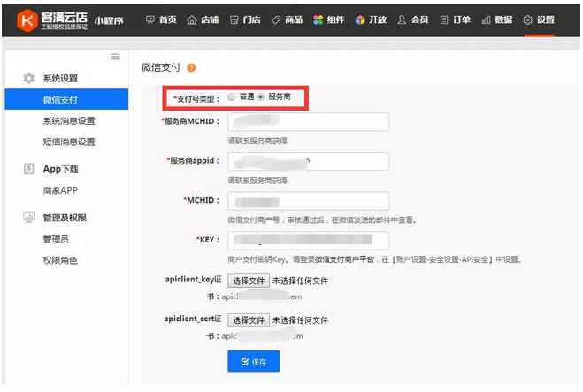Click the 管理及权限 sidebar heading
Image resolution: width=583 pixels, height=392 pixels.
tap(65, 218)
